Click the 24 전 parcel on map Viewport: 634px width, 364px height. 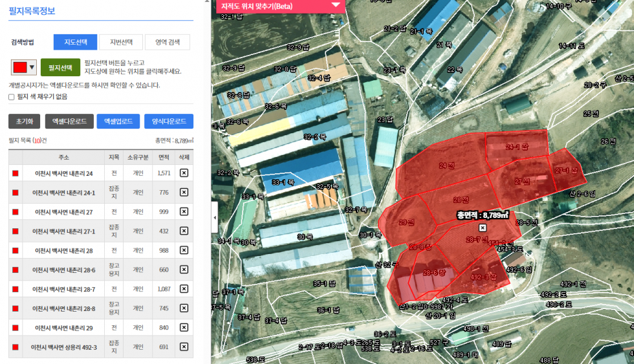coord(446,166)
